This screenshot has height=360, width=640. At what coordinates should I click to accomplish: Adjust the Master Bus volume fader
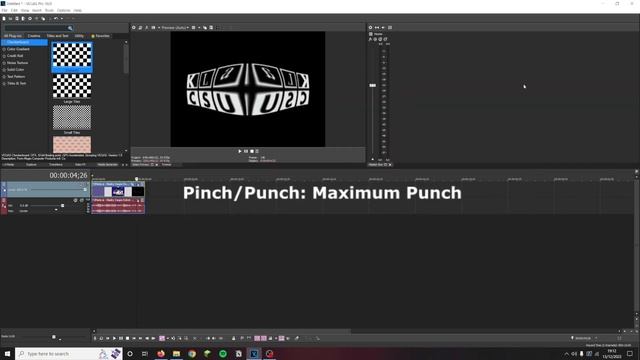click(373, 85)
